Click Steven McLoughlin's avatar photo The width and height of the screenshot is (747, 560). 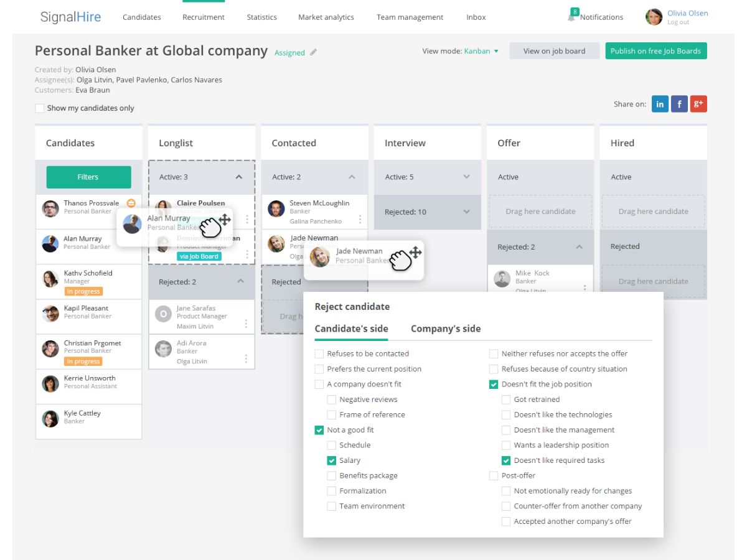click(276, 208)
